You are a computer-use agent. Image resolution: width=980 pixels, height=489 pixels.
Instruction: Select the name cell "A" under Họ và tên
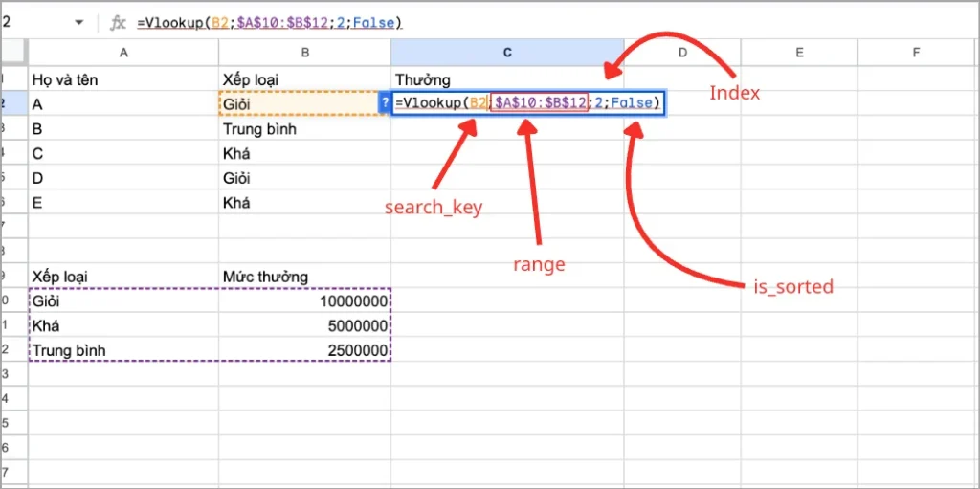pyautogui.click(x=123, y=103)
